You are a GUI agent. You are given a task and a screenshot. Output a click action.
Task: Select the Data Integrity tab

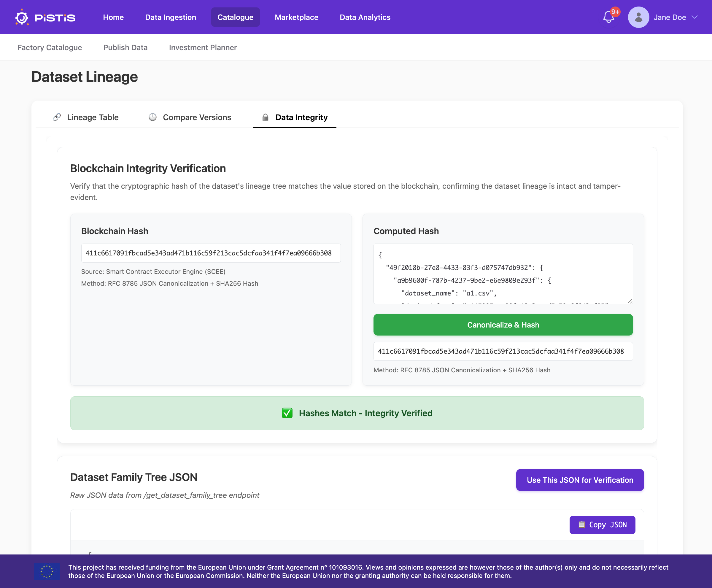click(x=294, y=117)
